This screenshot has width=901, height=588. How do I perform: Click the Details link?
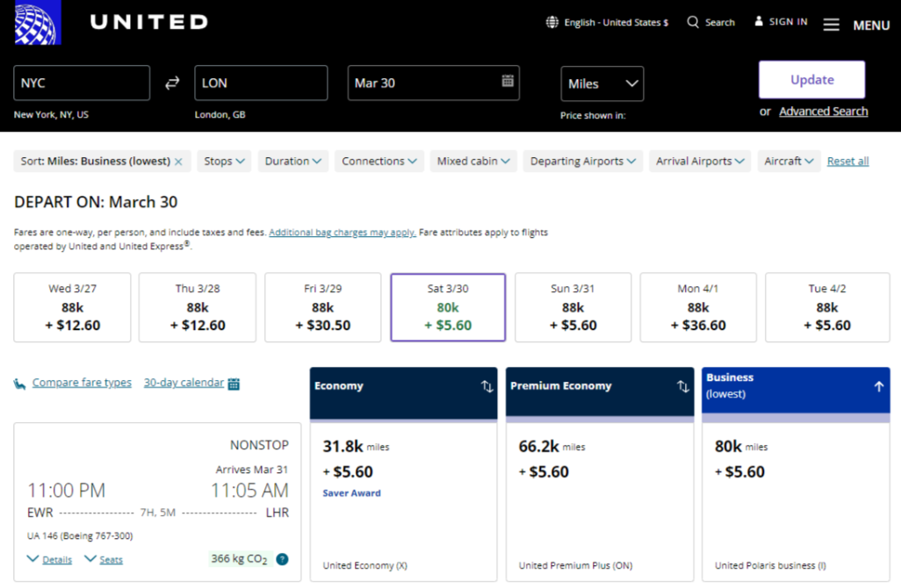(57, 560)
